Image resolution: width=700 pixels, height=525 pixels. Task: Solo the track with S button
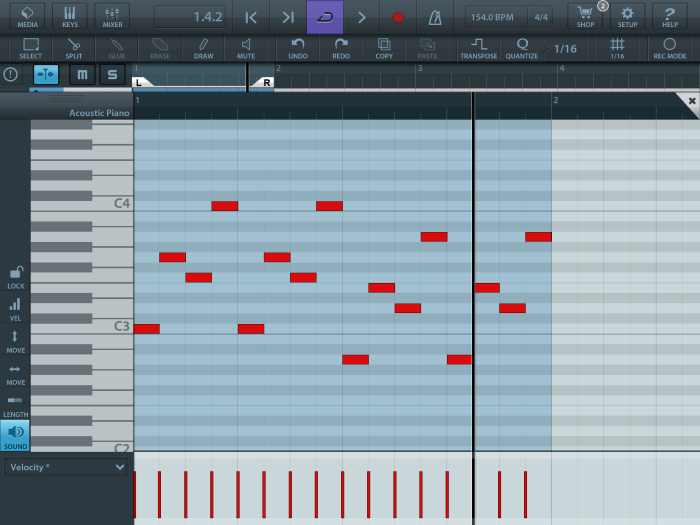(x=112, y=74)
